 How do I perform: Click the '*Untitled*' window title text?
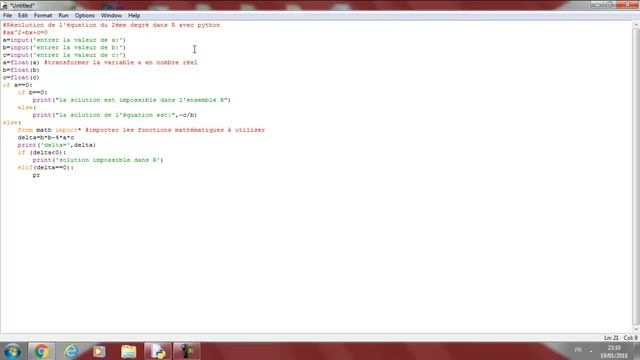click(22, 5)
